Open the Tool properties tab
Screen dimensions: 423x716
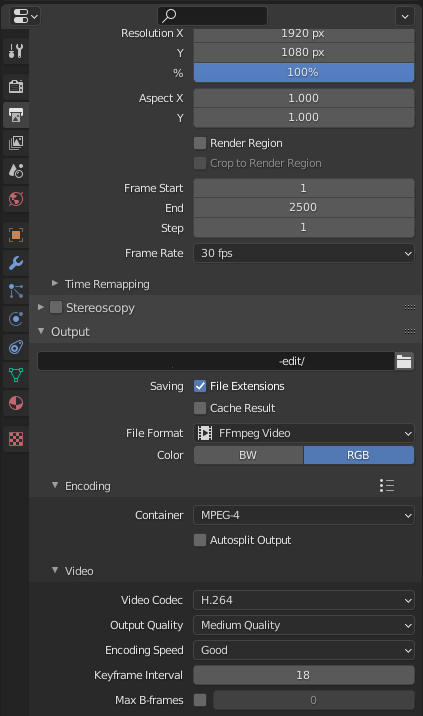tap(16, 51)
